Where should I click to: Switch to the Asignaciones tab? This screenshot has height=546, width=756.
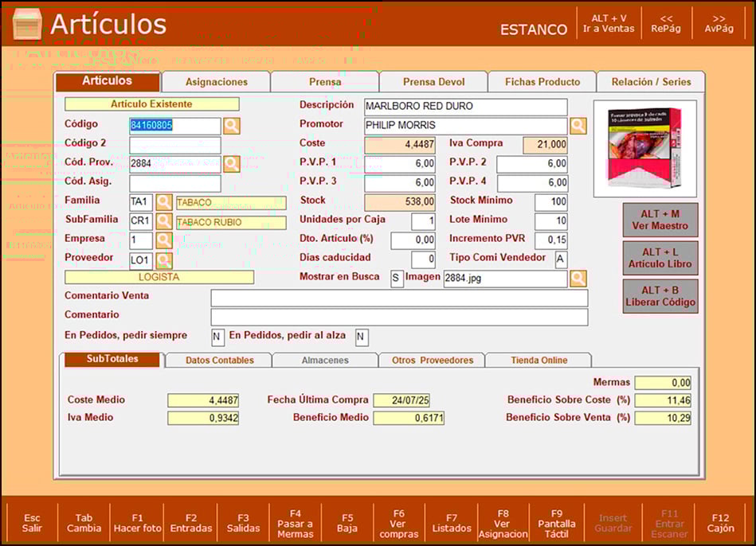(x=216, y=82)
